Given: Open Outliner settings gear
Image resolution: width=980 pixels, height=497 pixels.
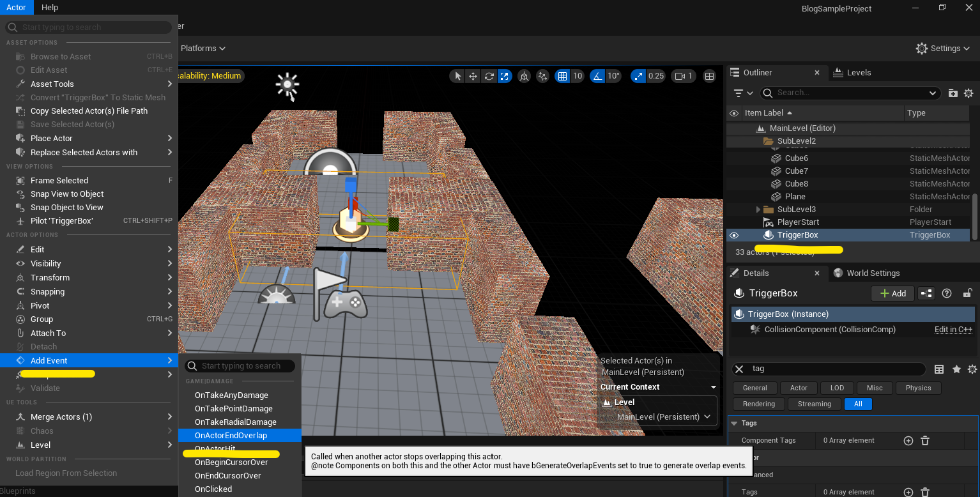Looking at the screenshot, I should point(969,93).
